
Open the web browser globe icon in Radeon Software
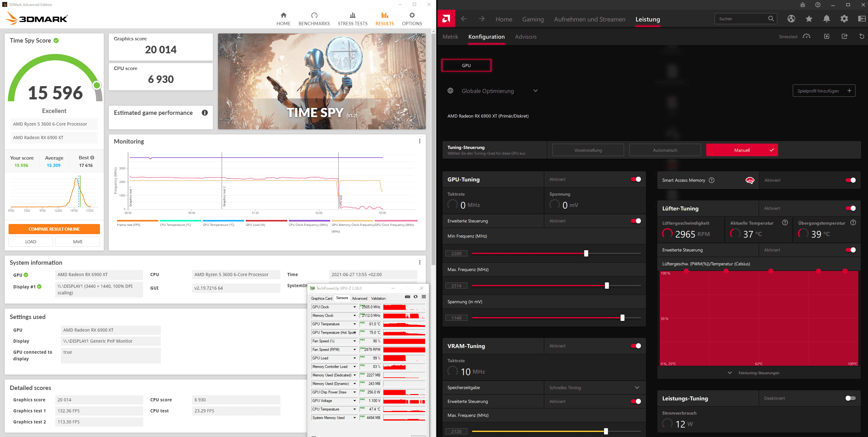click(791, 19)
